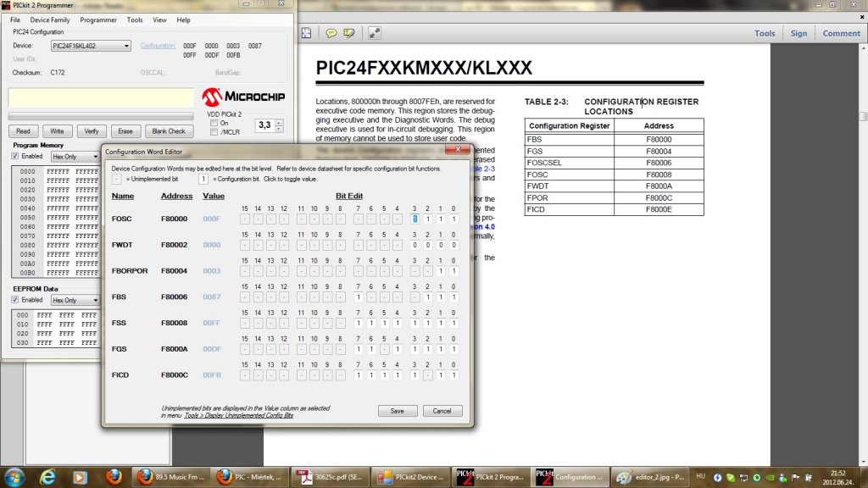Viewport: 868px width, 488px height.
Task: Click the F8000A address cell in the PDF table
Action: coord(659,186)
